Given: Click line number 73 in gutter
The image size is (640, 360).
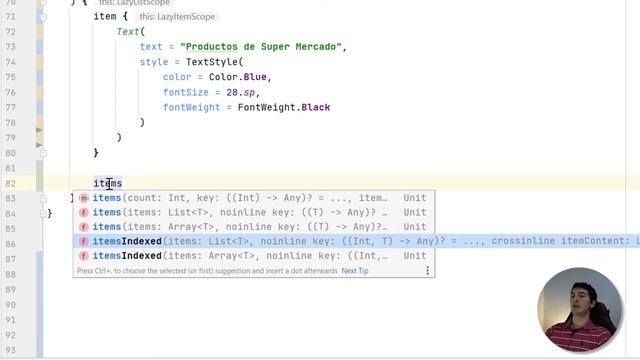Looking at the screenshot, I should (11, 47).
